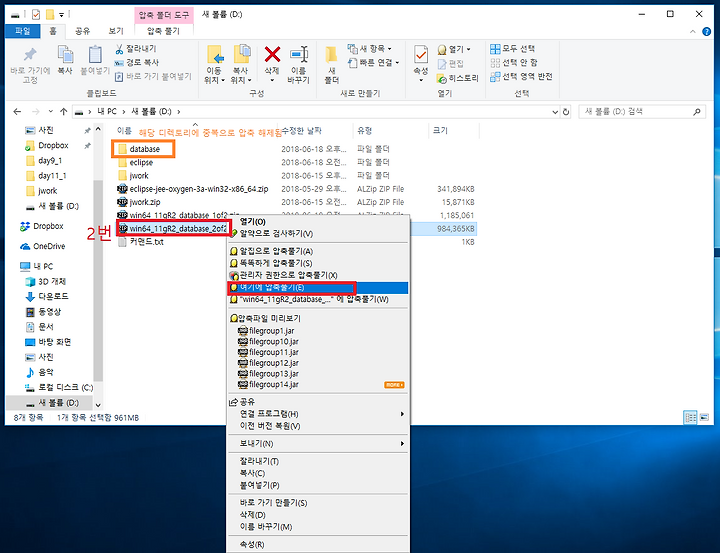Open the 복사 위치 dropdown

click(x=241, y=75)
